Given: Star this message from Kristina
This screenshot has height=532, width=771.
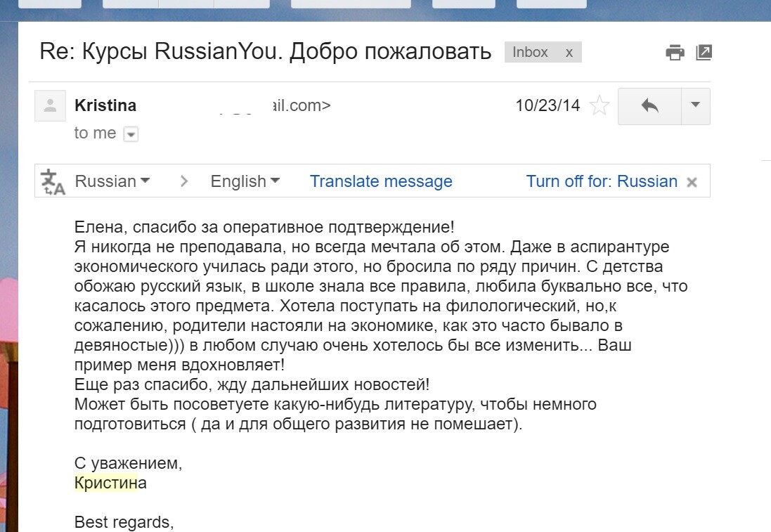Looking at the screenshot, I should pyautogui.click(x=599, y=105).
